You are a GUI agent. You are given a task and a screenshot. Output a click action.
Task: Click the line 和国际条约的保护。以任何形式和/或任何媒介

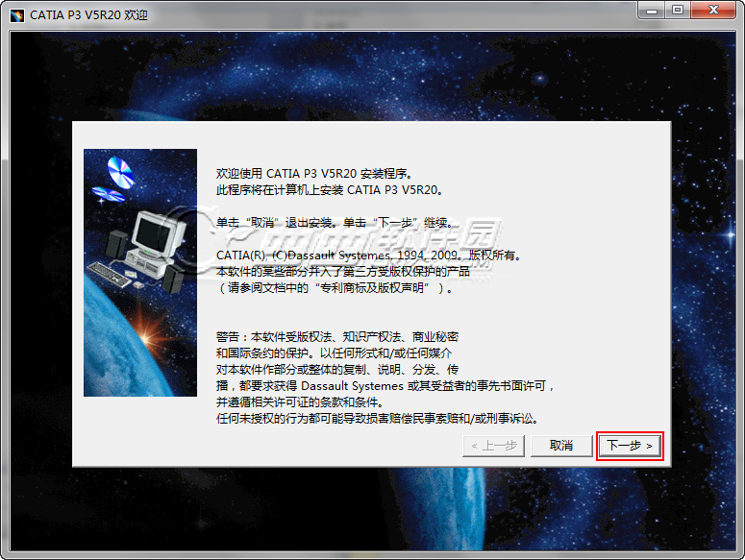click(334, 353)
